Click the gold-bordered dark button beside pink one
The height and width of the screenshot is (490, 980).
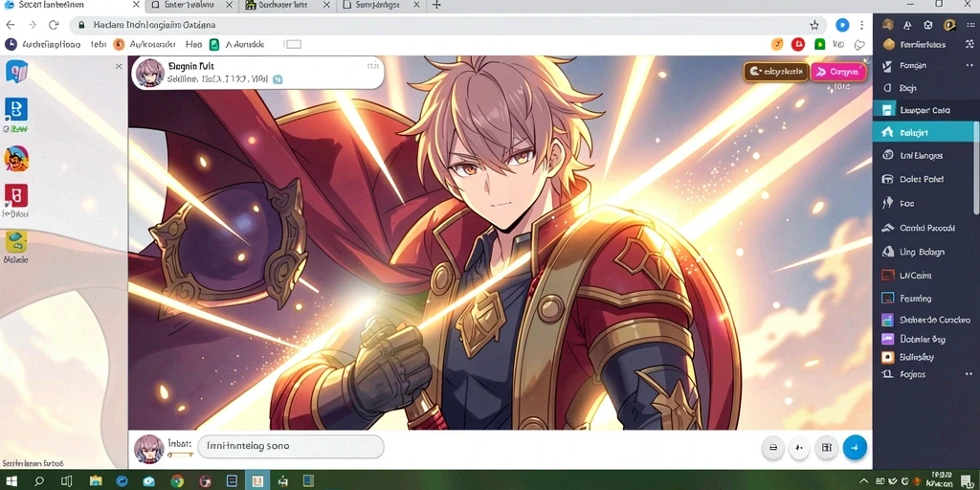tap(775, 72)
